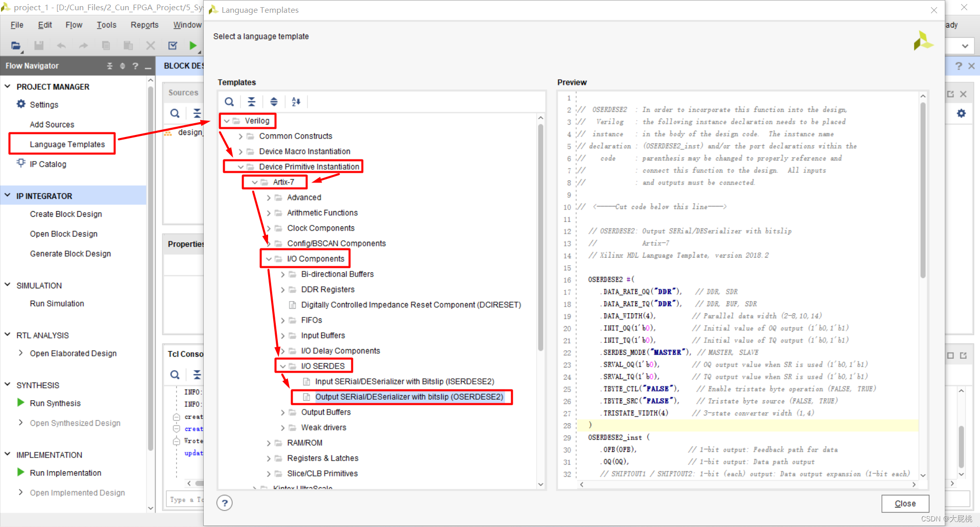Click the Close button in dialog
The image size is (980, 527).
tap(905, 503)
